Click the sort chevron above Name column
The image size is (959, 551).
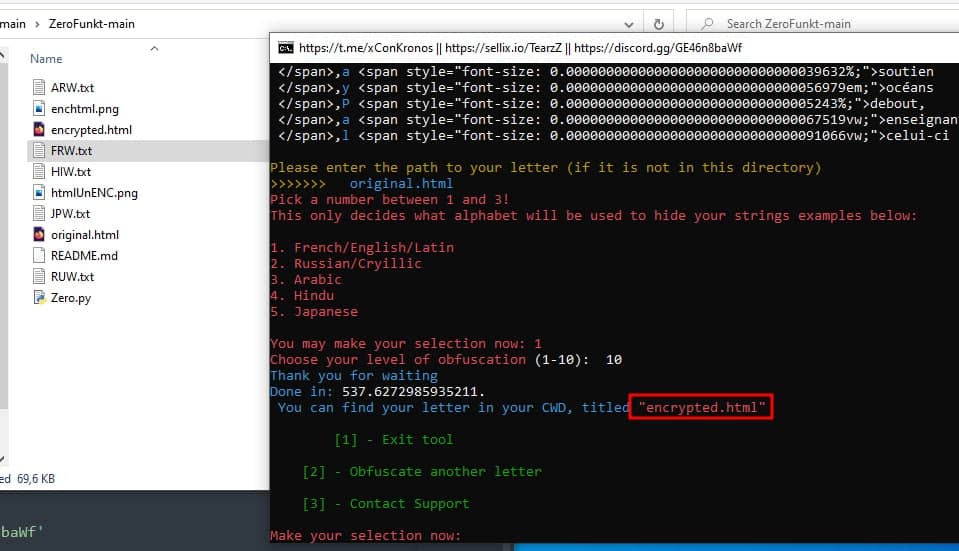[x=154, y=47]
